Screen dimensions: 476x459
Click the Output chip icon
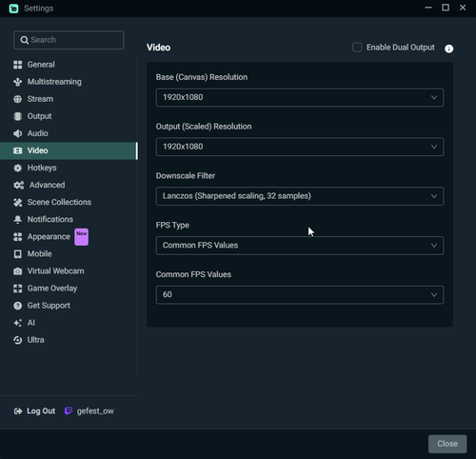(18, 116)
